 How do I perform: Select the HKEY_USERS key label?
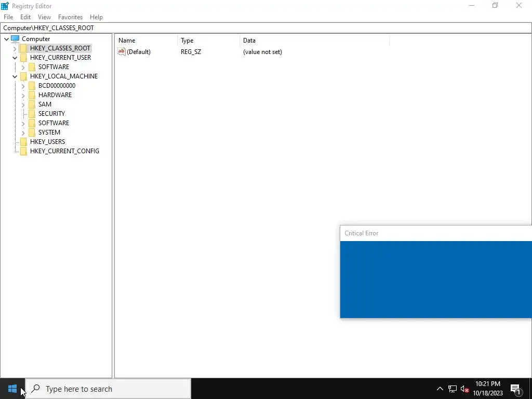47,141
